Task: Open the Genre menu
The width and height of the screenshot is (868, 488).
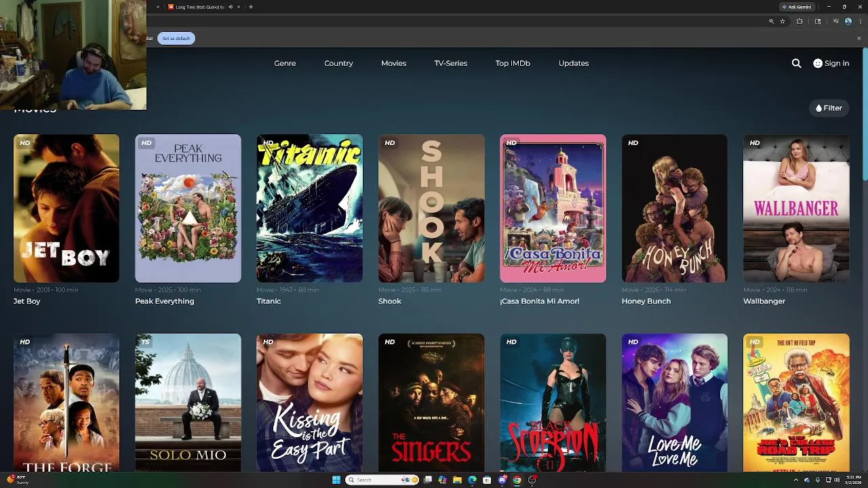Action: [x=285, y=63]
